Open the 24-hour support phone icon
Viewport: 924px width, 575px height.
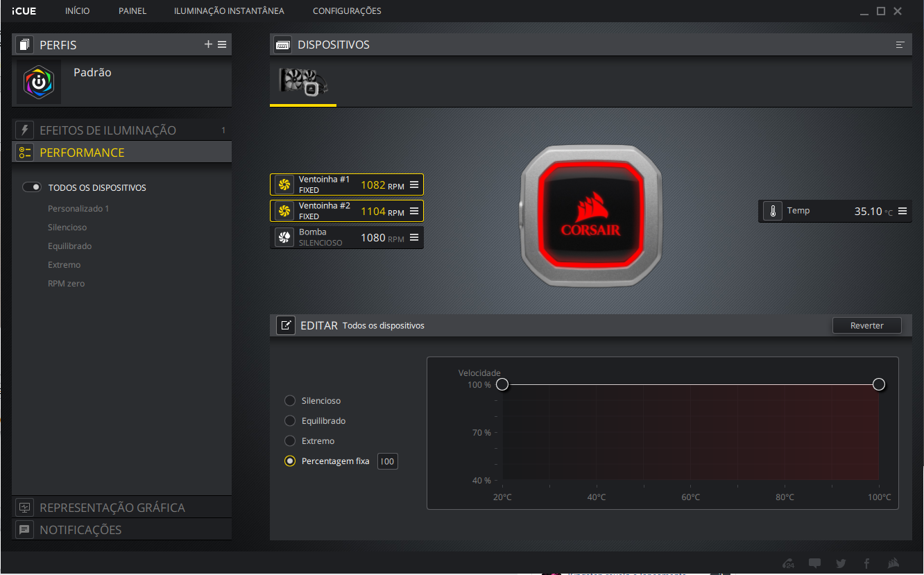click(x=788, y=563)
